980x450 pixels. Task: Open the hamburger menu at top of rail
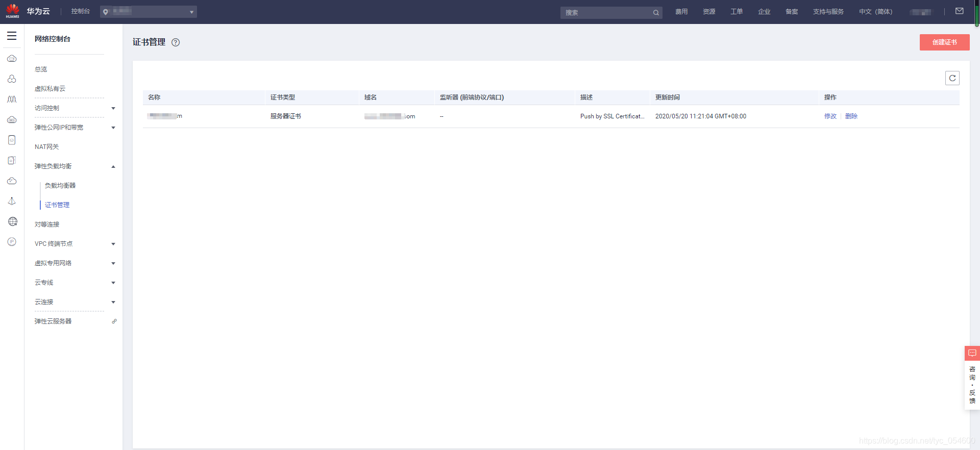(12, 36)
